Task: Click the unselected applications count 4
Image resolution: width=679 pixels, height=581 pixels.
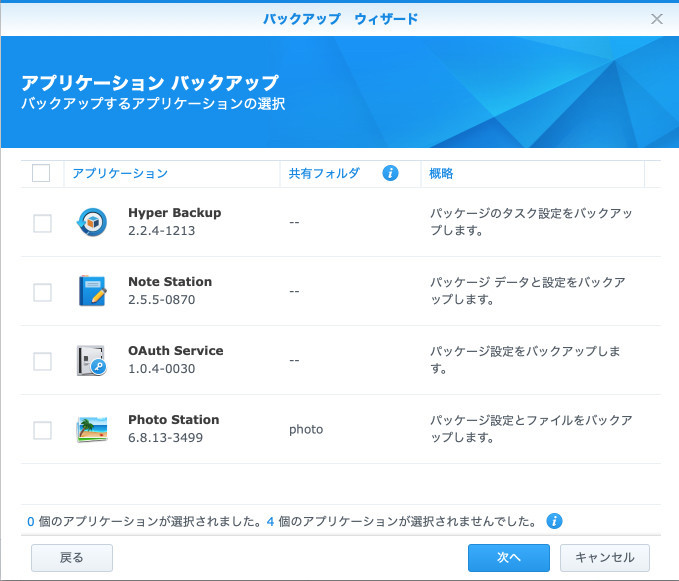Action: point(270,521)
